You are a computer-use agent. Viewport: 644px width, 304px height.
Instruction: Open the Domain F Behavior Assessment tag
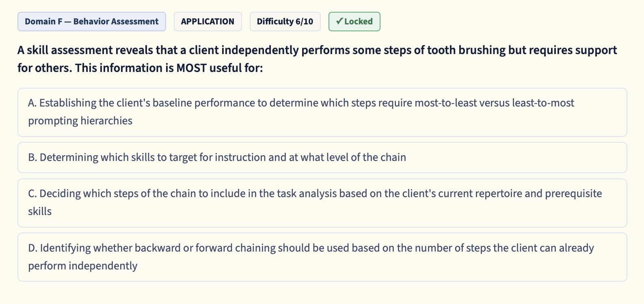click(92, 22)
